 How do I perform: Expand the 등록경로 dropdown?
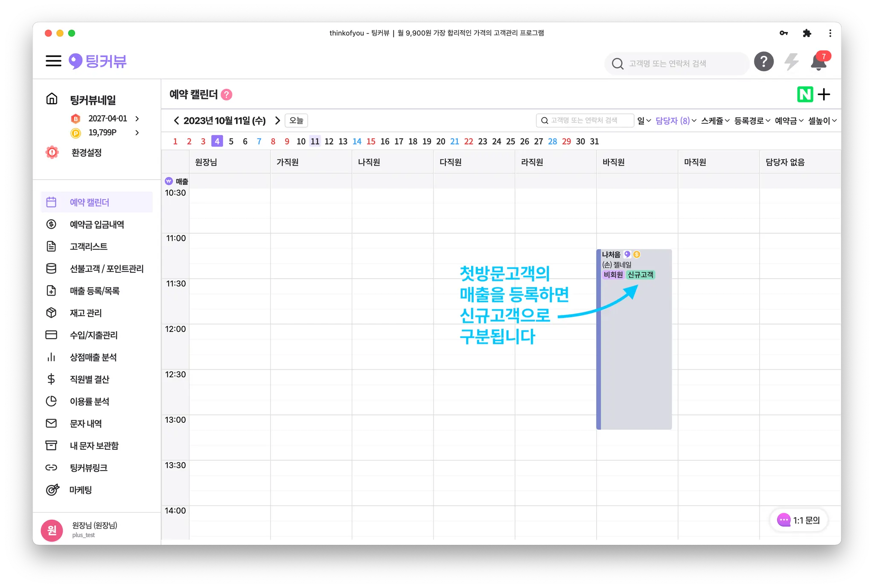tap(752, 121)
